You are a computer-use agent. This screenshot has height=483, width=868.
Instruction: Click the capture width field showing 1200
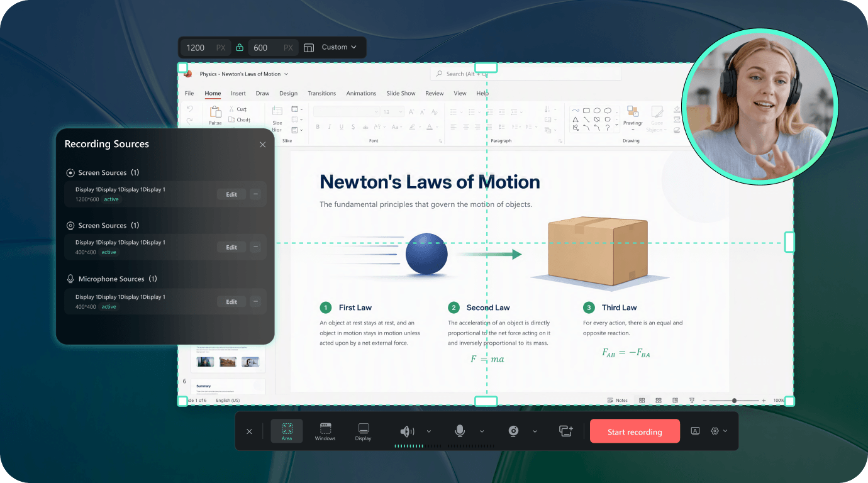tap(206, 48)
